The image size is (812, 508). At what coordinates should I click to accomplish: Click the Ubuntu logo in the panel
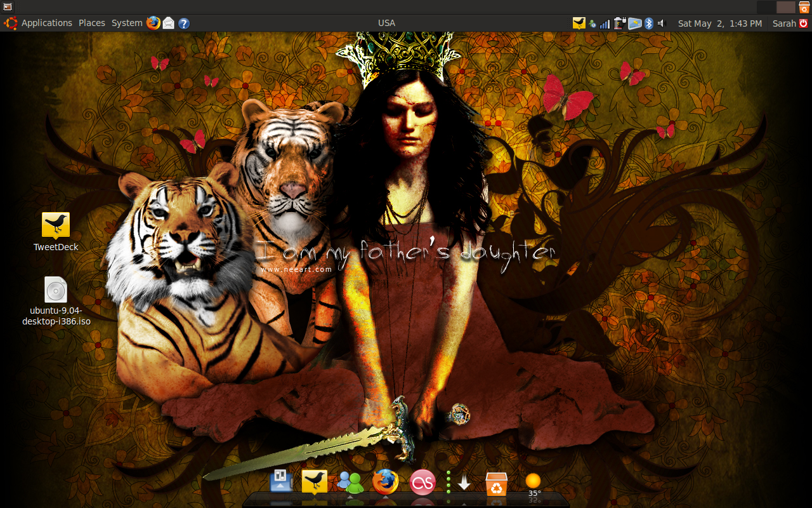[10, 23]
